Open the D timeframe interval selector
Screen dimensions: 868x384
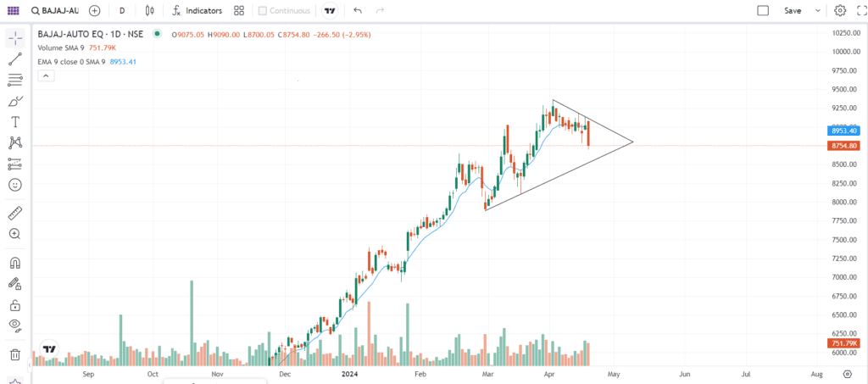coord(122,11)
